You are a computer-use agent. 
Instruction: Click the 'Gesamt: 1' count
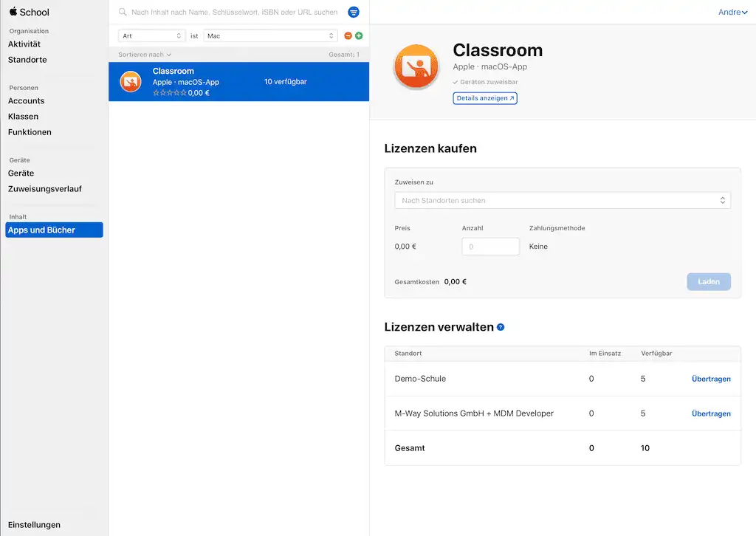pyautogui.click(x=344, y=55)
